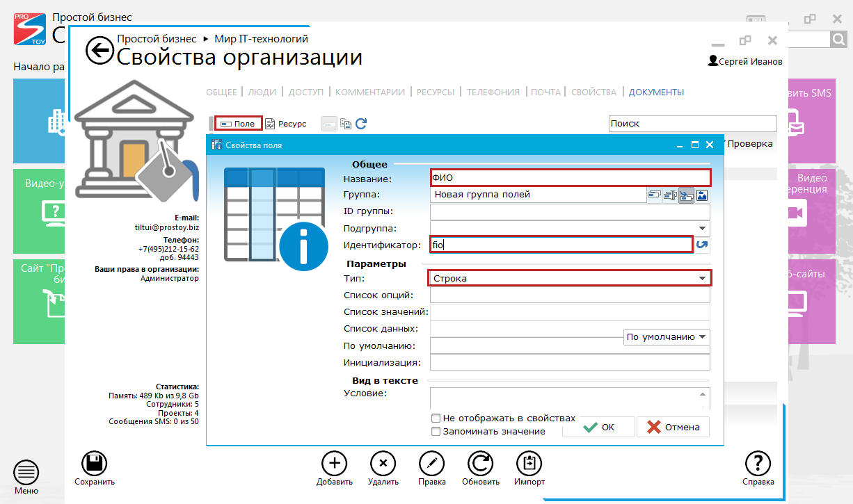Confirm with the OK button
This screenshot has width=853, height=504.
coord(598,427)
